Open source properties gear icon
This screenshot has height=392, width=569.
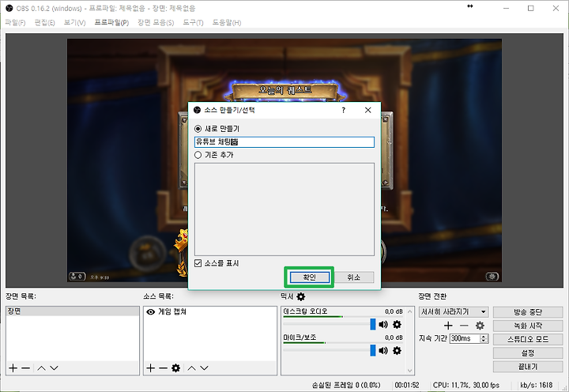click(176, 368)
